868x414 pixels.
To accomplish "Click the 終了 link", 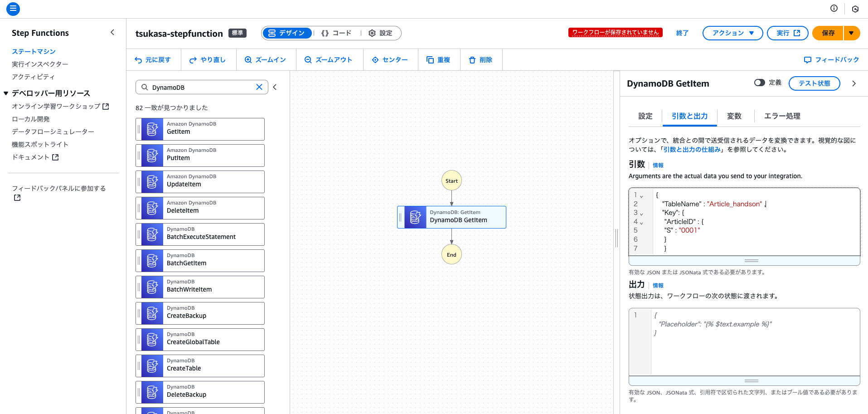I will (682, 33).
